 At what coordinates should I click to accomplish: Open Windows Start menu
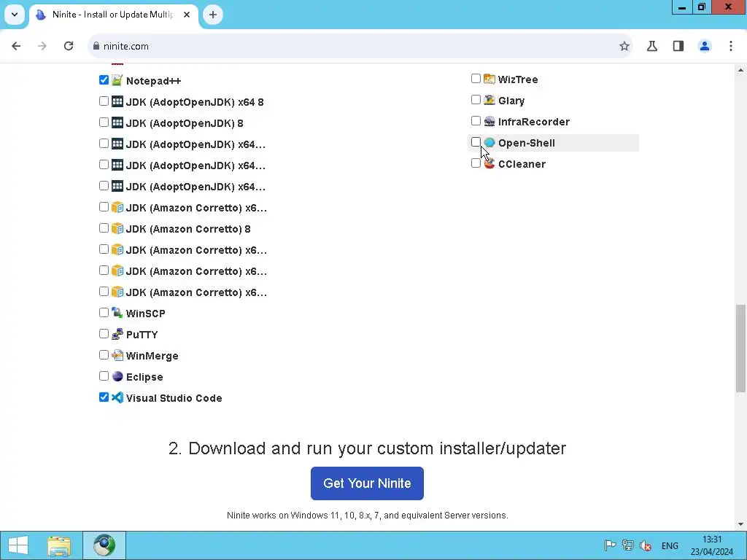[18, 545]
